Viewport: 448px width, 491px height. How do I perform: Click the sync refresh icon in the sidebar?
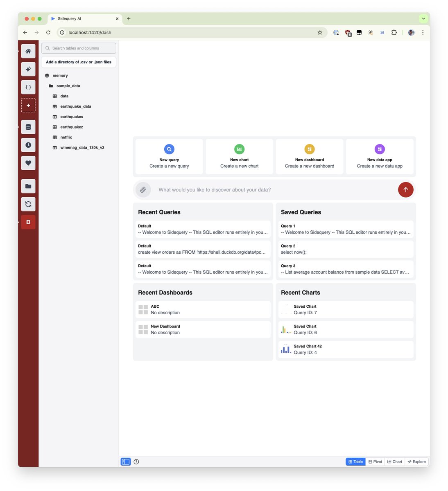pos(28,204)
